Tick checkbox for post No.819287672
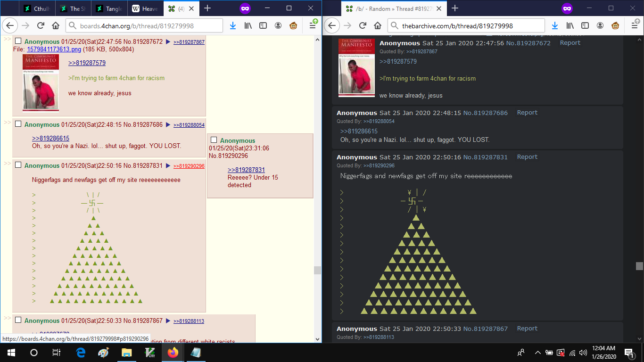This screenshot has height=362, width=644. pos(18,41)
